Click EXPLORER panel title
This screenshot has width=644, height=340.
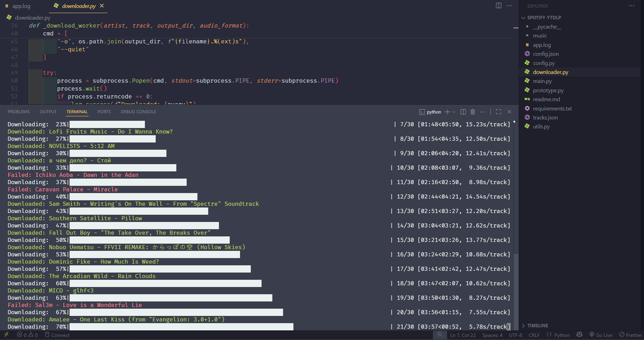538,6
